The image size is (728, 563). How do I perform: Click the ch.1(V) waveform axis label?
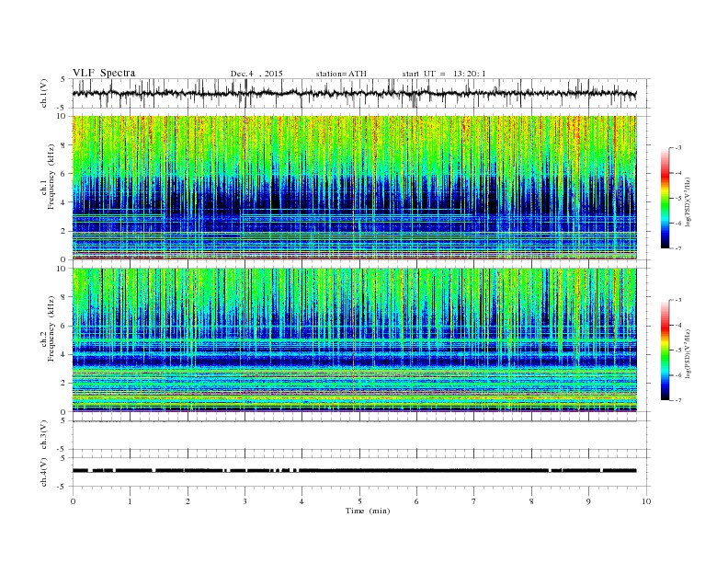pos(44,93)
